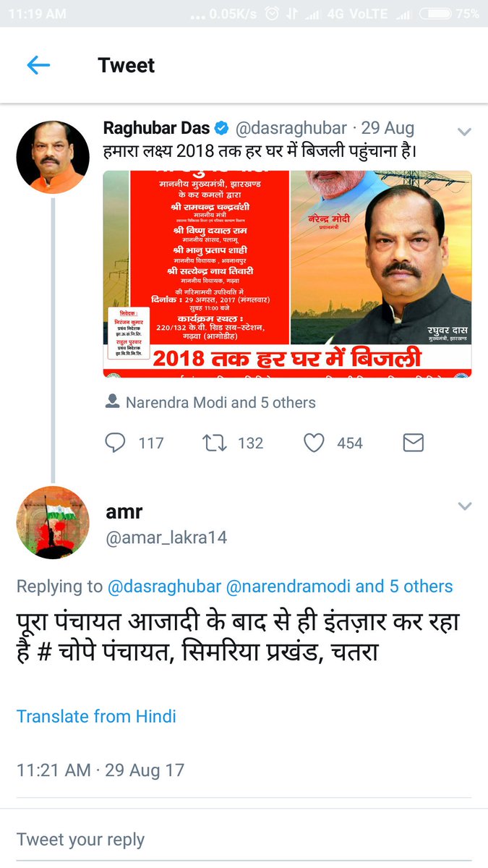Tap the Tweet your reply field
This screenshot has height=868, width=488.
click(244, 840)
